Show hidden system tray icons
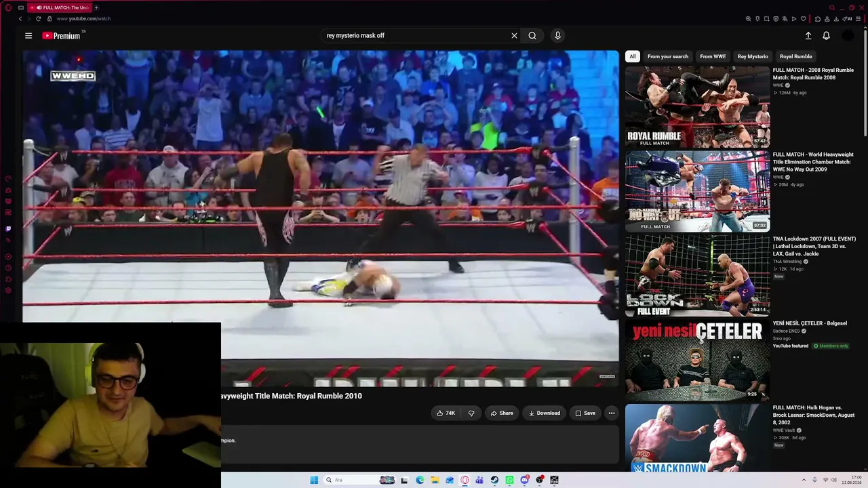Viewport: 868px width, 488px height. tap(804, 480)
